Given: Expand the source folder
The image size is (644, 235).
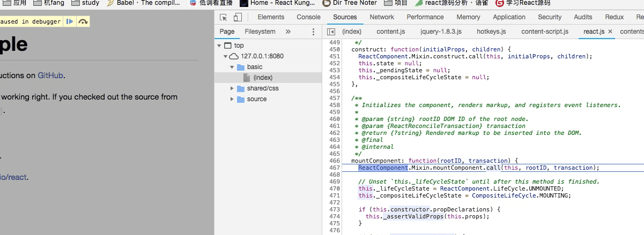Looking at the screenshot, I should [232, 99].
